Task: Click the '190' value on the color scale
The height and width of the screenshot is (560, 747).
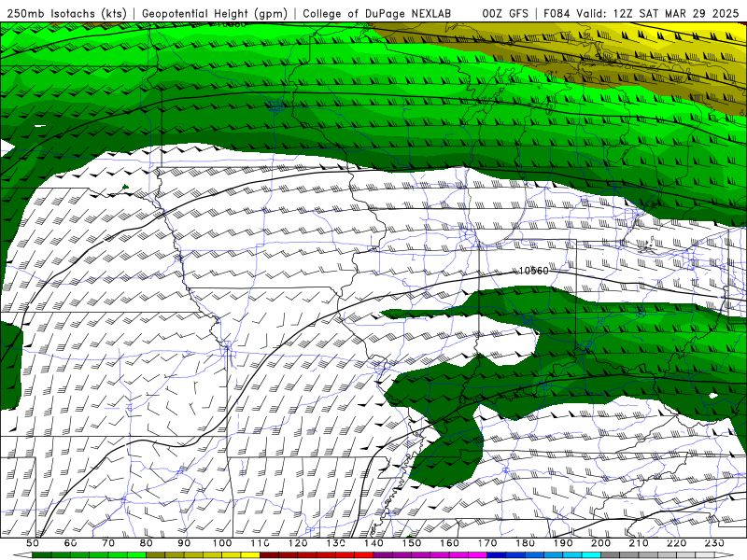Action: point(563,543)
